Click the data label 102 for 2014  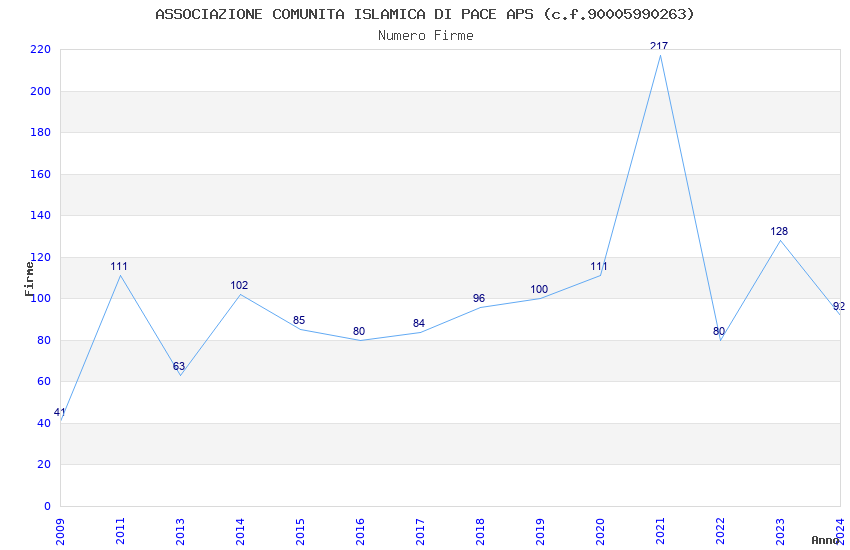pyautogui.click(x=239, y=285)
